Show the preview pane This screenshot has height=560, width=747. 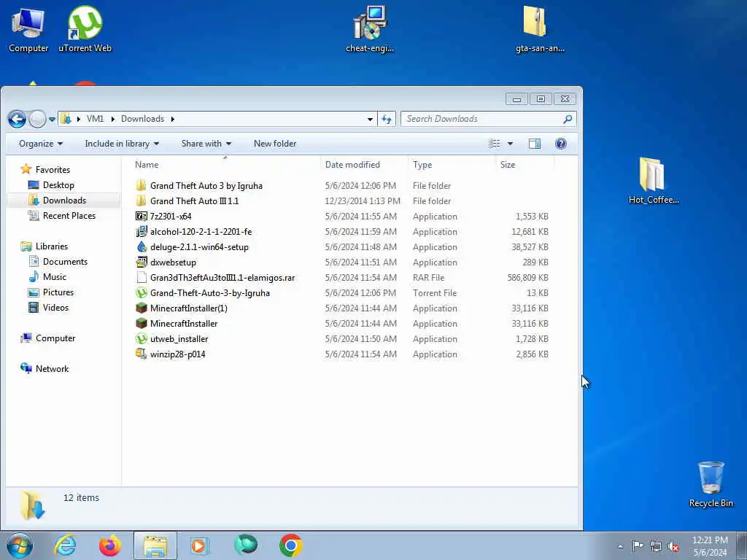[x=535, y=144]
